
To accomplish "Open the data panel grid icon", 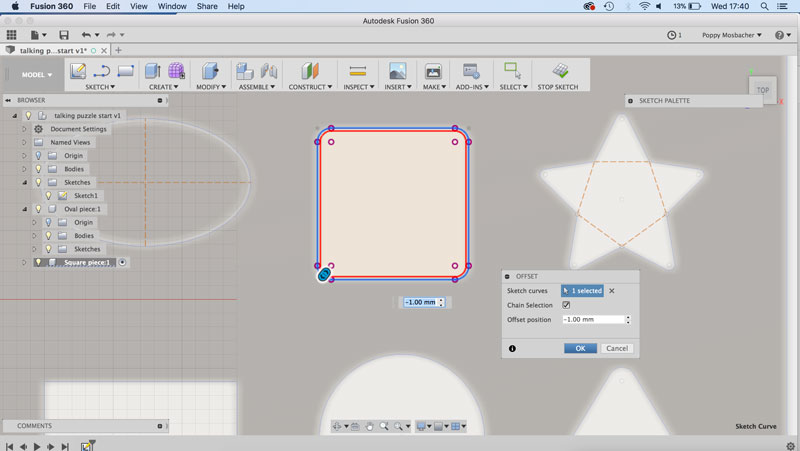I will click(11, 35).
